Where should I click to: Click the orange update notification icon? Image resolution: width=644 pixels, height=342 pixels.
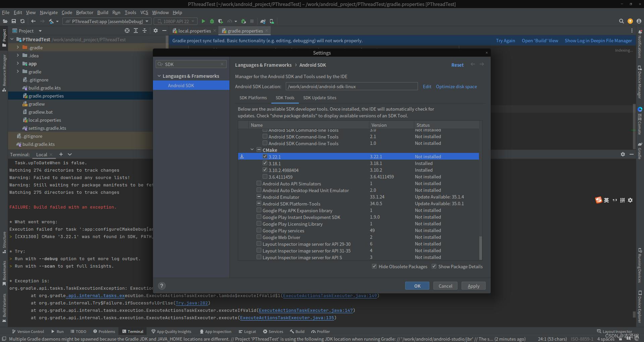click(x=630, y=21)
